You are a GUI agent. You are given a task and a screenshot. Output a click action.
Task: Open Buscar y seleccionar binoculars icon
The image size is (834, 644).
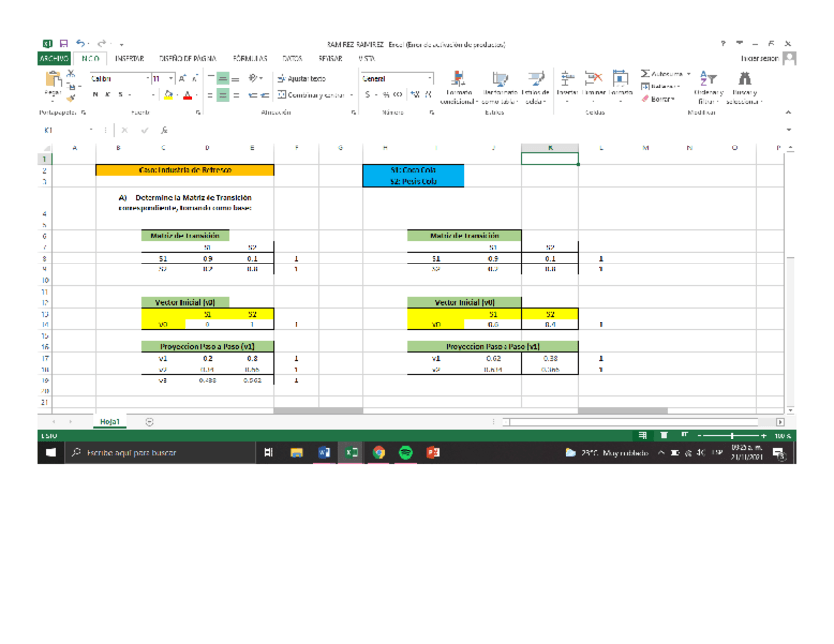pyautogui.click(x=744, y=80)
